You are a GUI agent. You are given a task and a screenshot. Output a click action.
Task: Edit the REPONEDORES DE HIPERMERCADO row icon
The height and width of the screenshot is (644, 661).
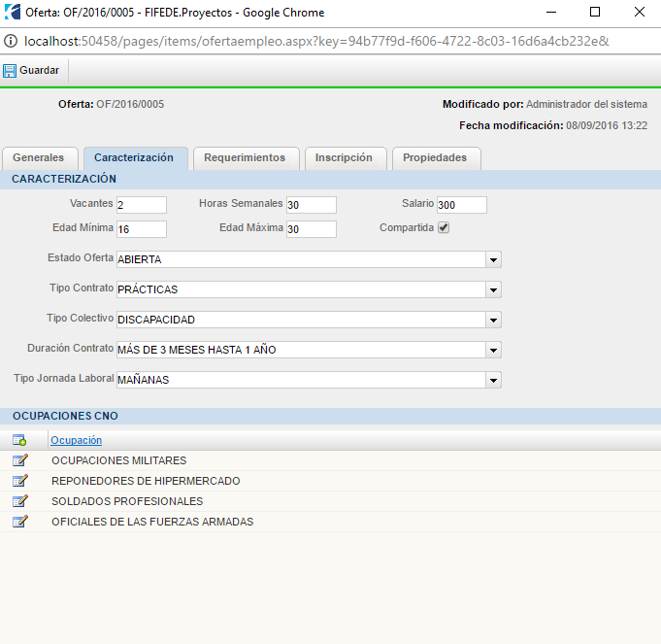click(x=19, y=481)
